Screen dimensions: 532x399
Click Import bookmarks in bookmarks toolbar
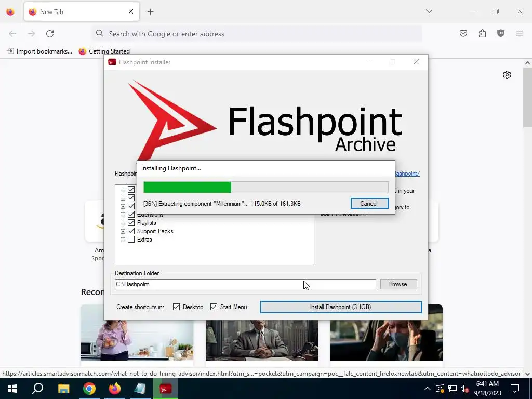click(39, 51)
